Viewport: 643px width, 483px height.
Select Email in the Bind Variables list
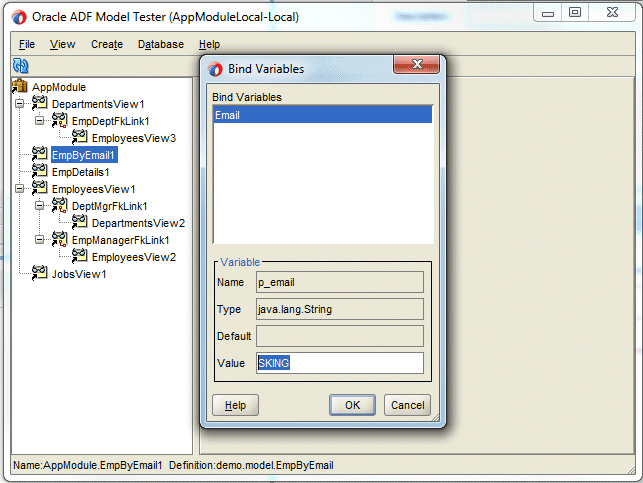323,115
